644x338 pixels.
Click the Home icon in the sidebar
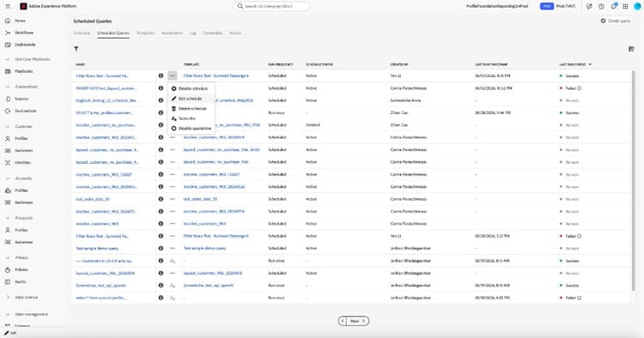tap(8, 21)
